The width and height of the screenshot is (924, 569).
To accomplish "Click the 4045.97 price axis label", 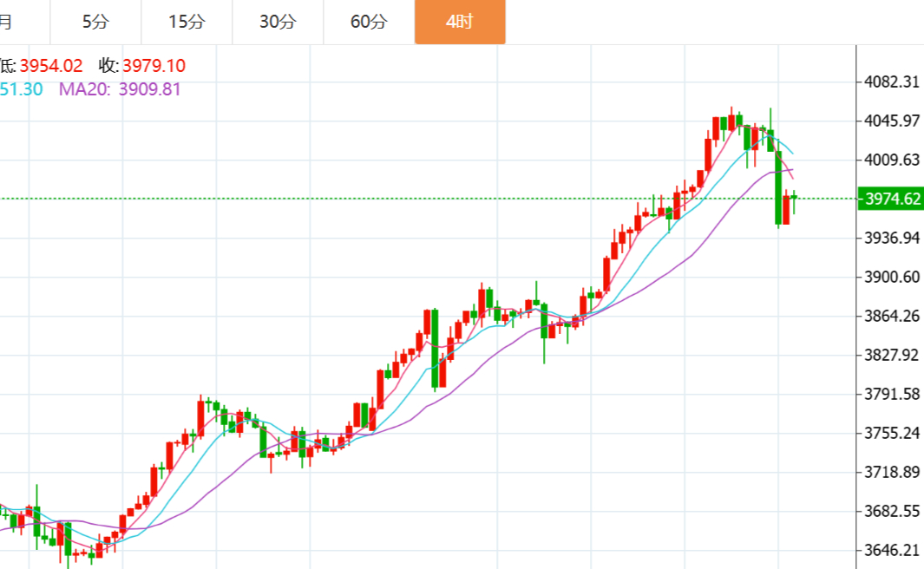I will (x=892, y=121).
